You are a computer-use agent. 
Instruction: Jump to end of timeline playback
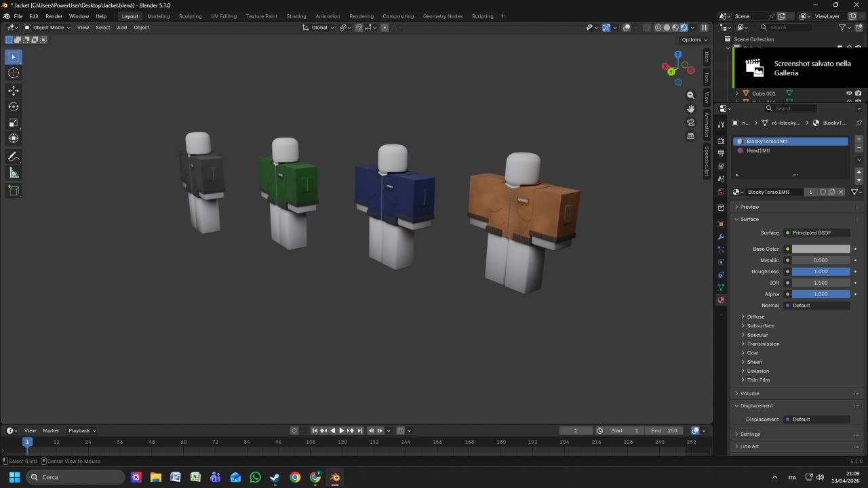359,430
